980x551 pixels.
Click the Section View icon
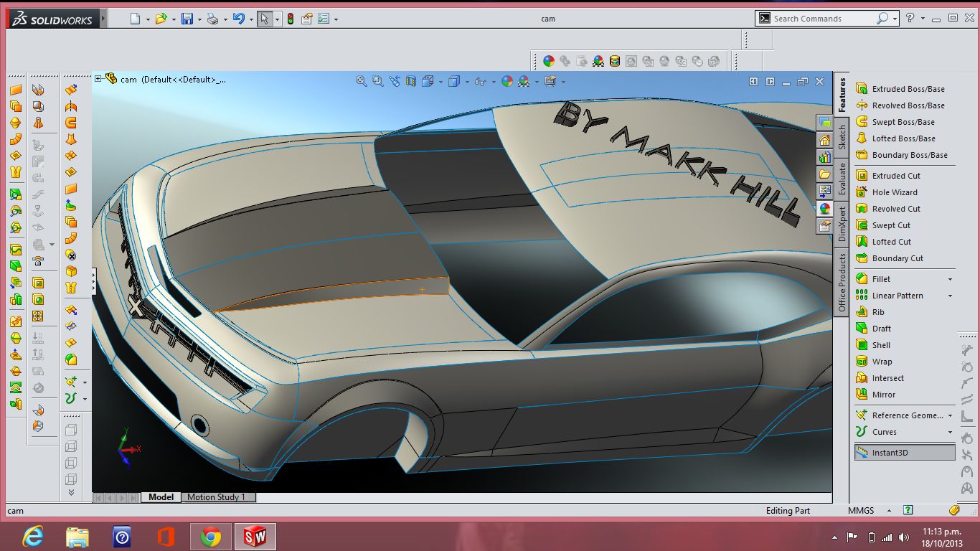click(411, 82)
